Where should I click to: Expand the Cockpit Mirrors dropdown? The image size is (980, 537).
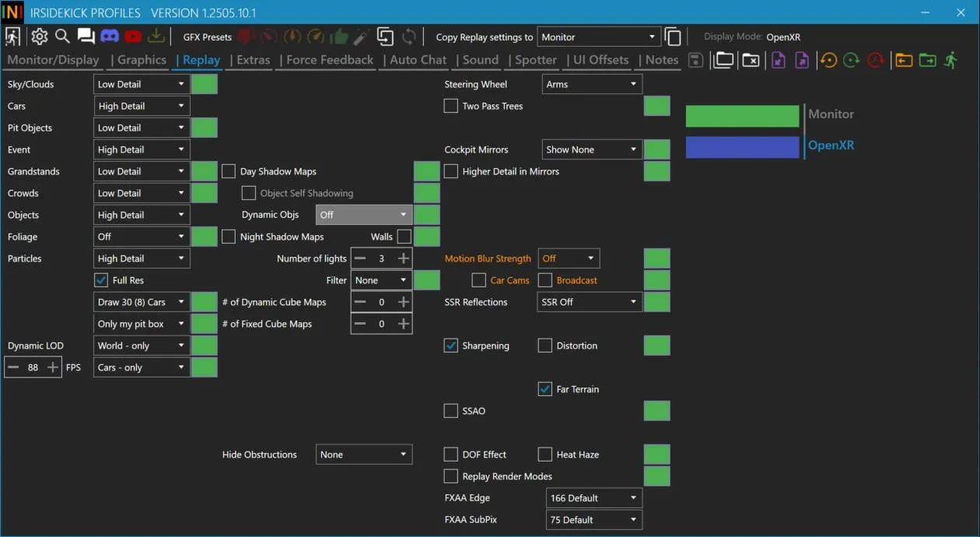tap(591, 149)
